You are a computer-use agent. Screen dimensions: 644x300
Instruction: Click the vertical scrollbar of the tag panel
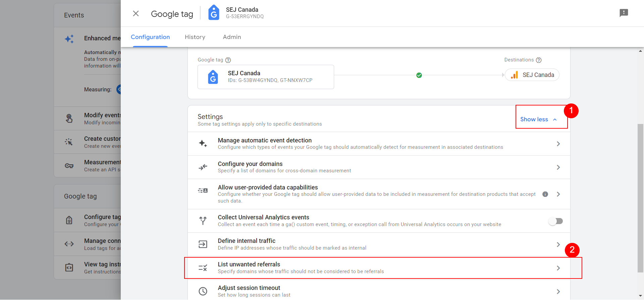(641, 198)
